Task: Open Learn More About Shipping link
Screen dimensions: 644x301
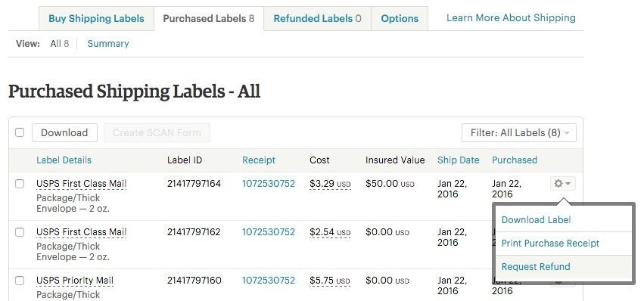Action: tap(511, 18)
